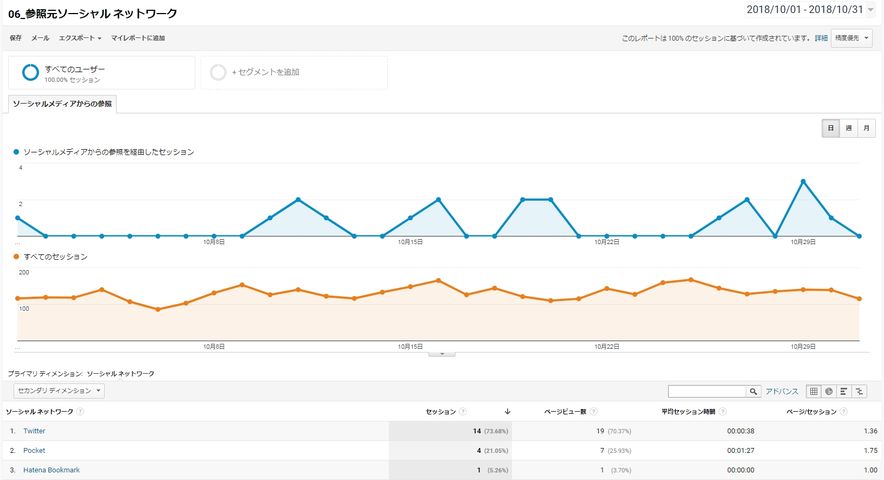Open the エクスポート export dropdown

[80, 38]
